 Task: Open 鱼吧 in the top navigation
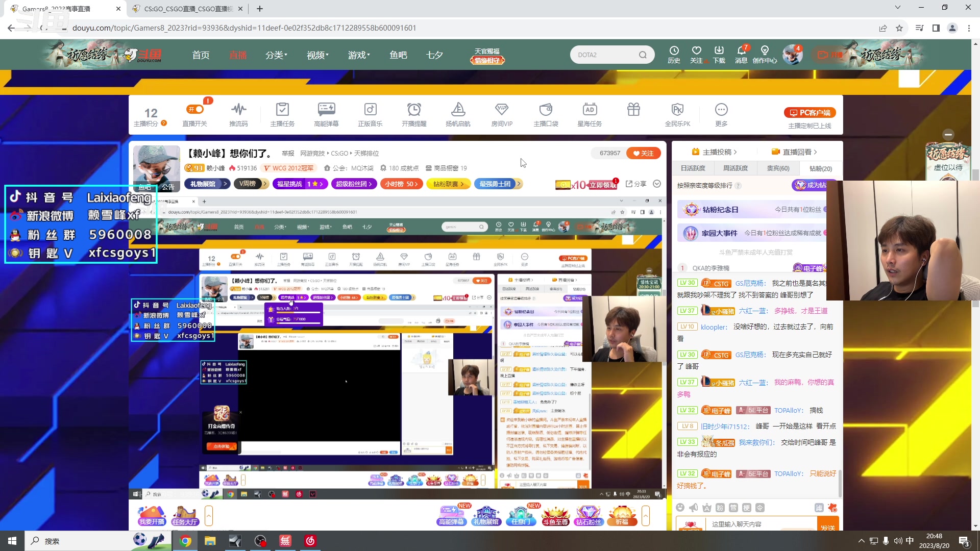point(398,55)
